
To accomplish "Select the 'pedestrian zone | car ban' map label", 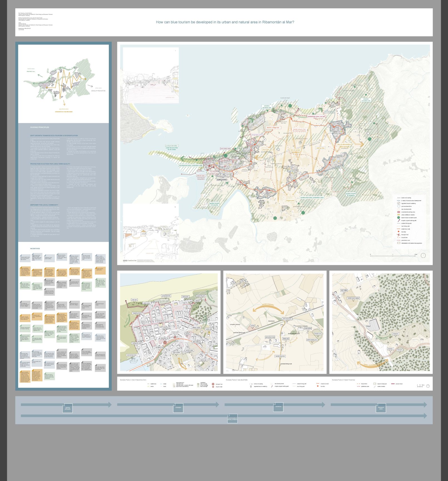I will (316, 116).
